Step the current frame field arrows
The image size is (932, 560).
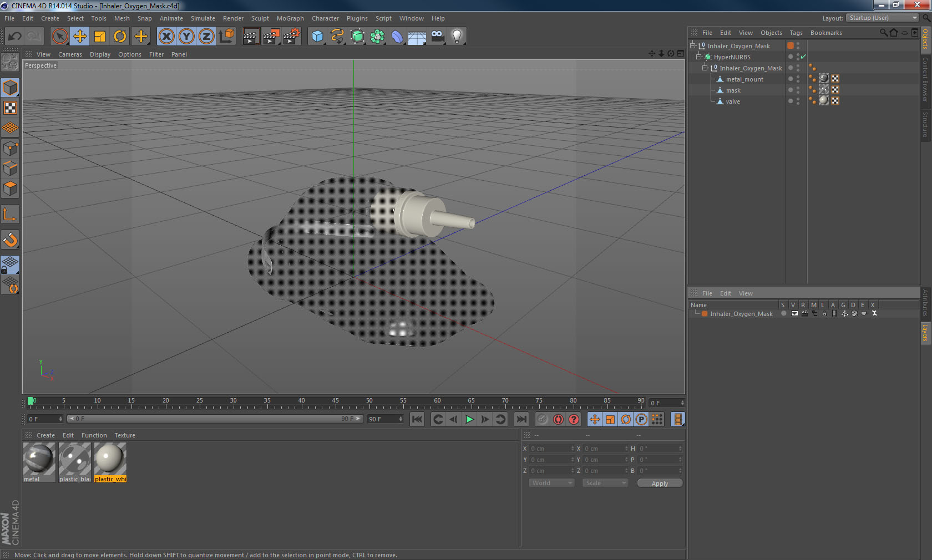[x=682, y=403]
